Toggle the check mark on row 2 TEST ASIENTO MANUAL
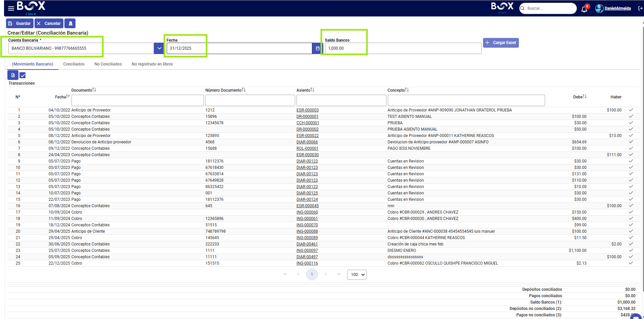 (631, 117)
